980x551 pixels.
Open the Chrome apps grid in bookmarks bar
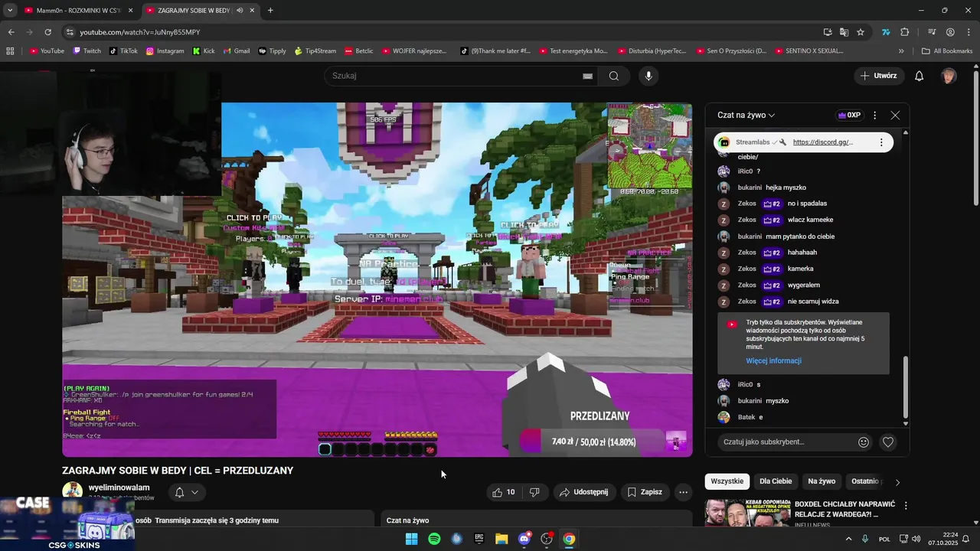(10, 51)
